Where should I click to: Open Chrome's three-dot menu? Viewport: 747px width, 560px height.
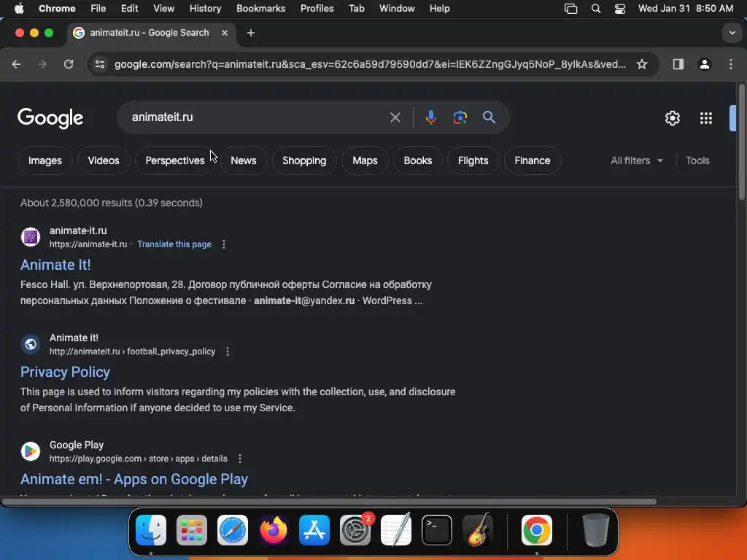click(x=731, y=64)
